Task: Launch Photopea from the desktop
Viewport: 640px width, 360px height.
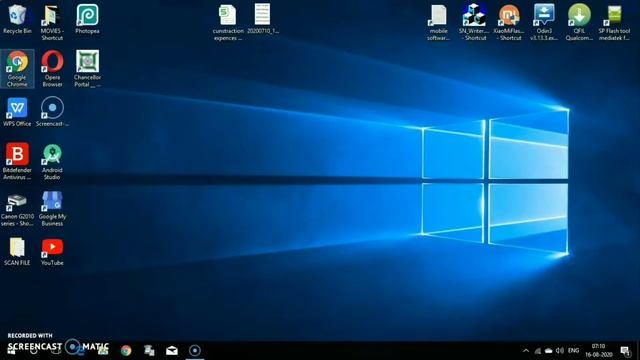Action: point(87,19)
